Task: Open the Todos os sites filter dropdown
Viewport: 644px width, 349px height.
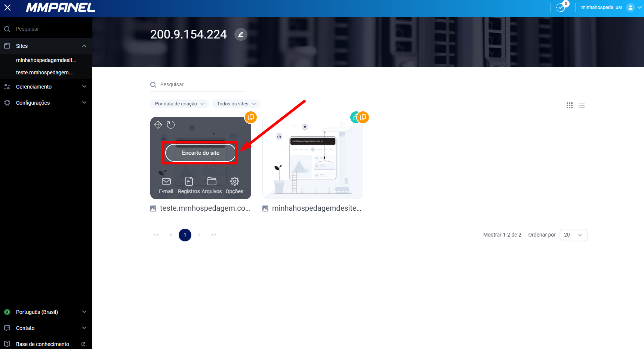Action: (236, 104)
